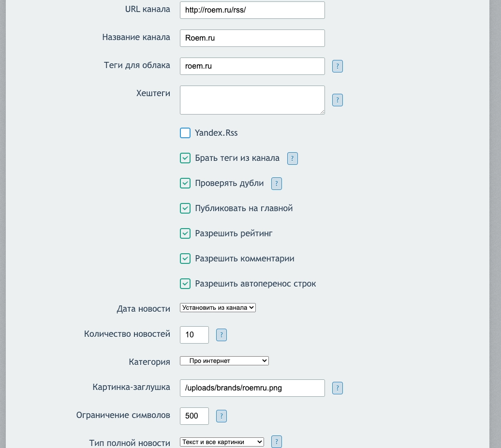The image size is (501, 448).
Task: Open help for Брать теги из канала
Action: tap(293, 159)
